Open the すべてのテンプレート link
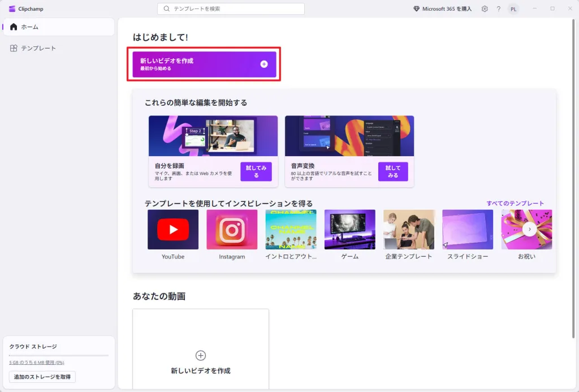Image resolution: width=579 pixels, height=392 pixels. [515, 203]
